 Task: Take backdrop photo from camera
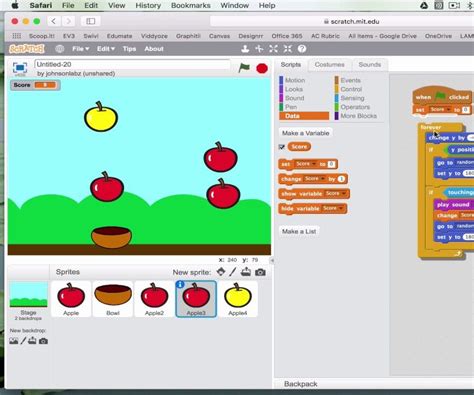43,341
